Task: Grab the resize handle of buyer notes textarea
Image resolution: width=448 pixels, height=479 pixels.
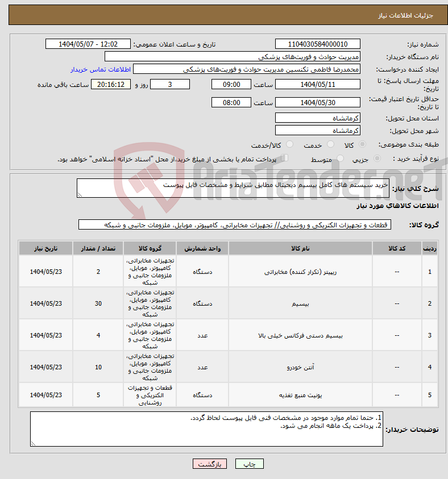Action: coord(33,444)
